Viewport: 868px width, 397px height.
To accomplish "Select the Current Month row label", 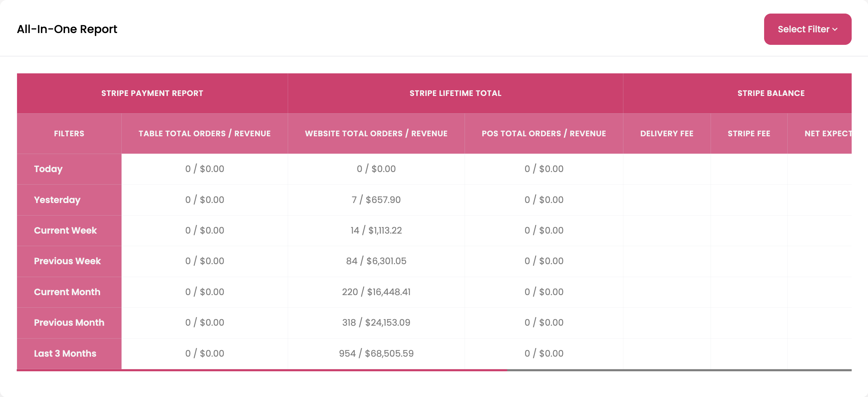I will [67, 292].
